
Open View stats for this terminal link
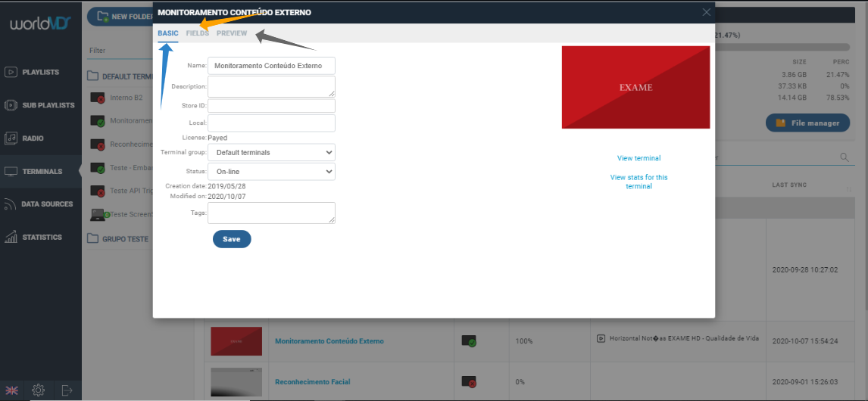[x=639, y=182]
